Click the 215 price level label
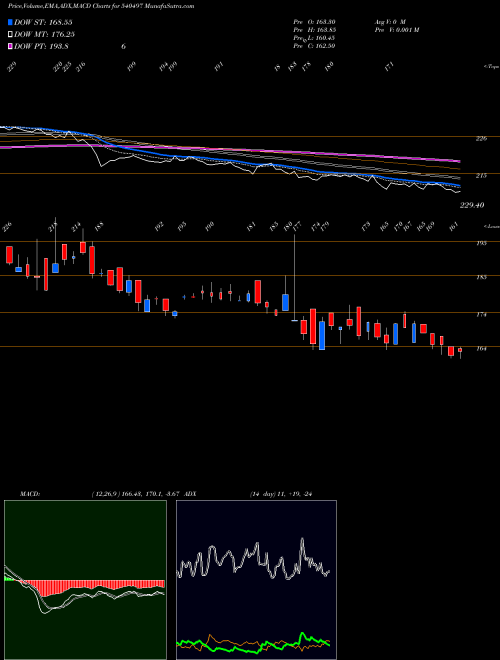Viewport: 500px width, 660px height. tap(481, 176)
